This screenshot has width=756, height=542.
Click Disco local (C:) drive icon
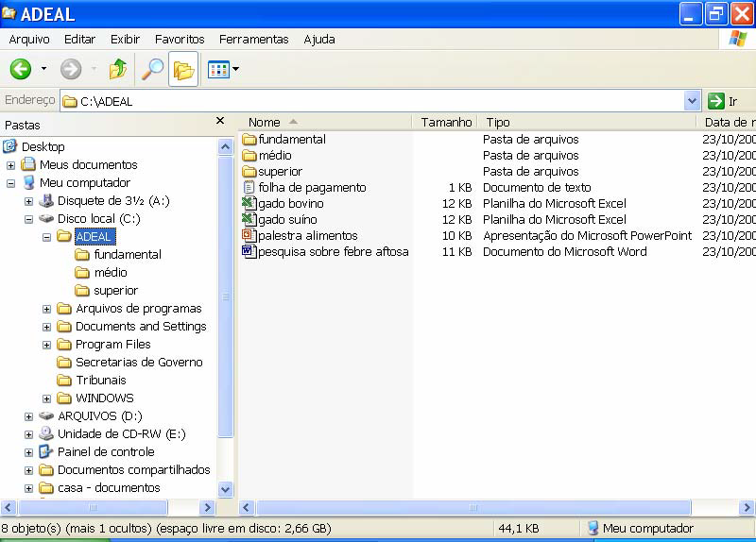(x=46, y=219)
